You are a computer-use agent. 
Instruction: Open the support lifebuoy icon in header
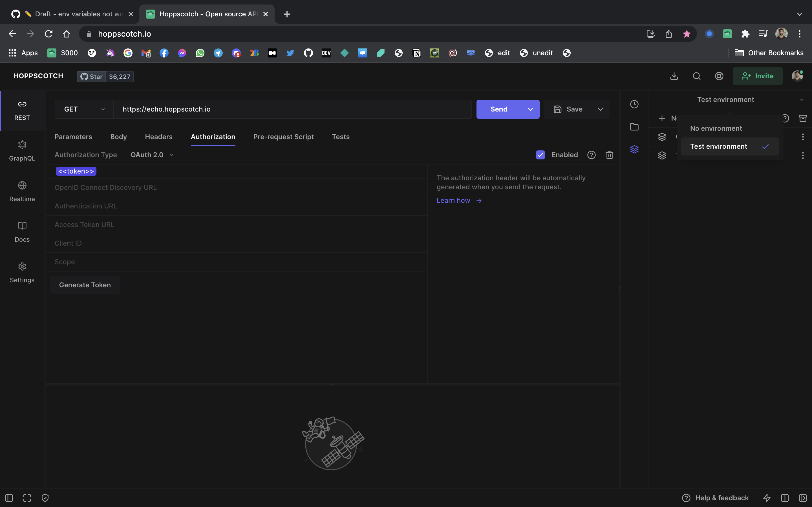click(x=719, y=76)
